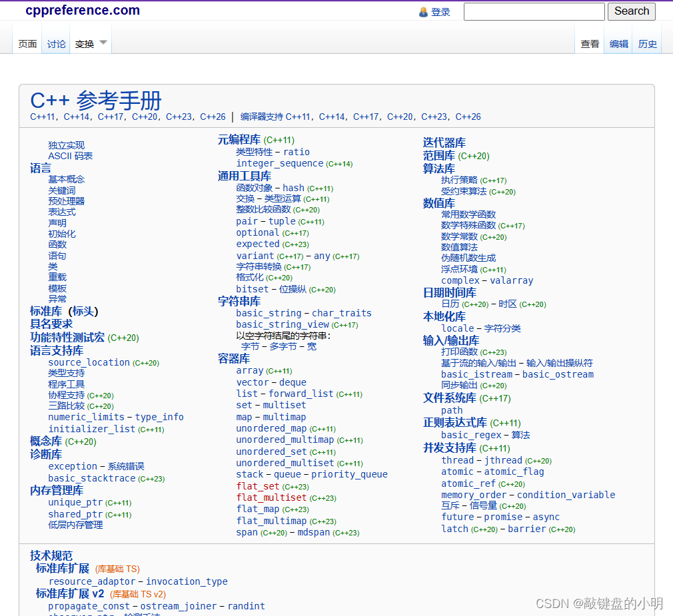Open the variant link
Viewport: 673px width, 616px height.
pyautogui.click(x=255, y=256)
